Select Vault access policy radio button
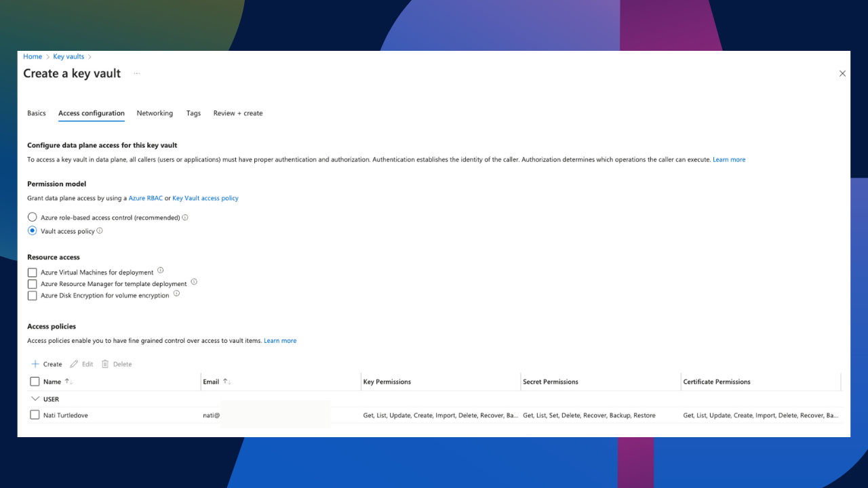 [x=32, y=230]
